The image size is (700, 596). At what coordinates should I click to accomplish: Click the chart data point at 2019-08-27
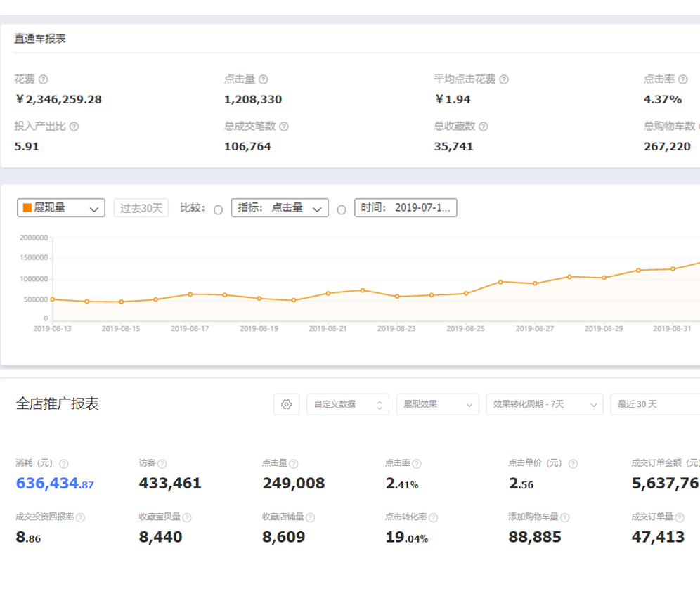(x=535, y=283)
